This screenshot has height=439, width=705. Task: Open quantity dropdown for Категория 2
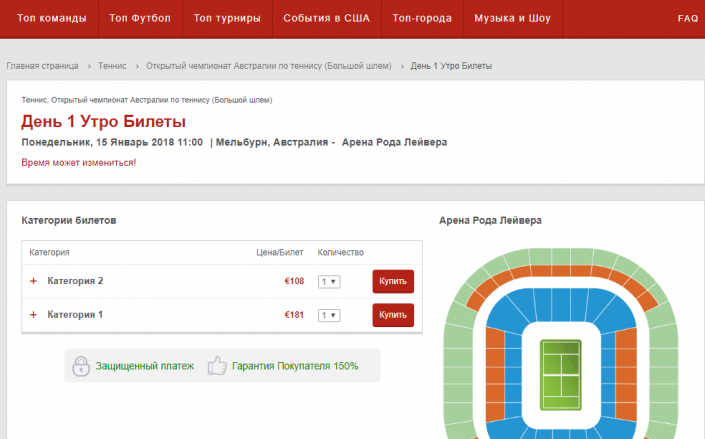[x=329, y=282]
